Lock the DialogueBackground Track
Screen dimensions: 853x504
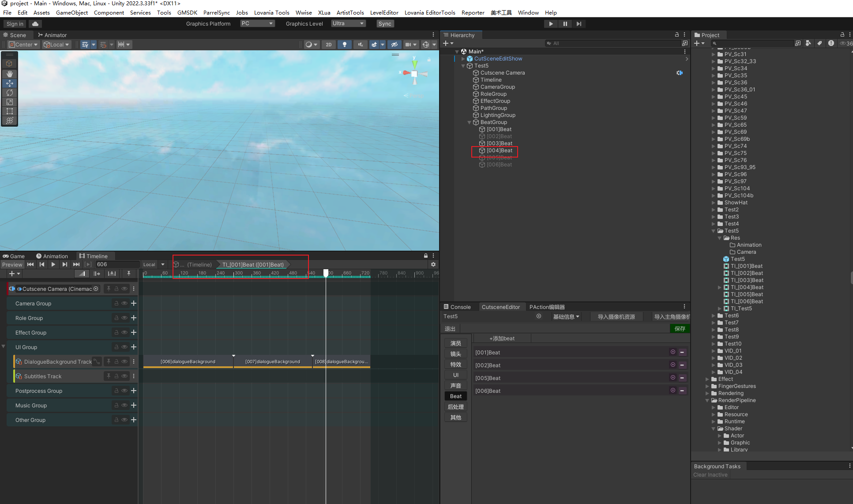click(x=116, y=361)
